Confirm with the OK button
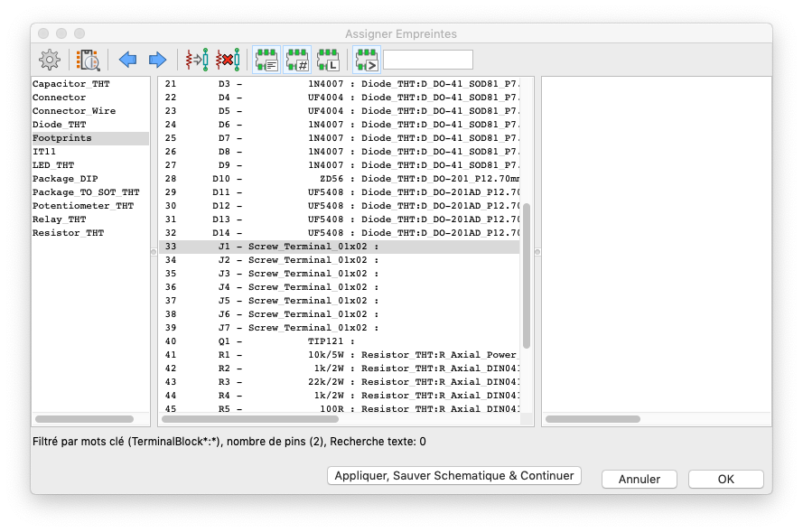 [725, 480]
